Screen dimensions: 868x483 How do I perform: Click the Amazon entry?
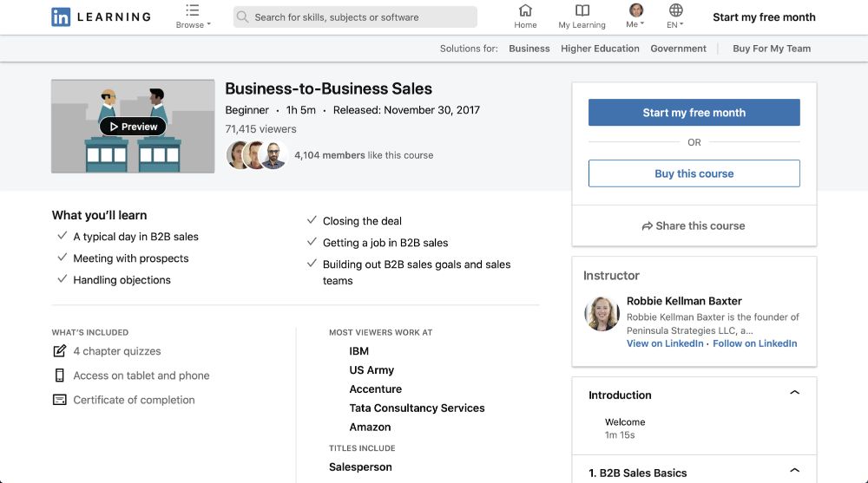[370, 428]
